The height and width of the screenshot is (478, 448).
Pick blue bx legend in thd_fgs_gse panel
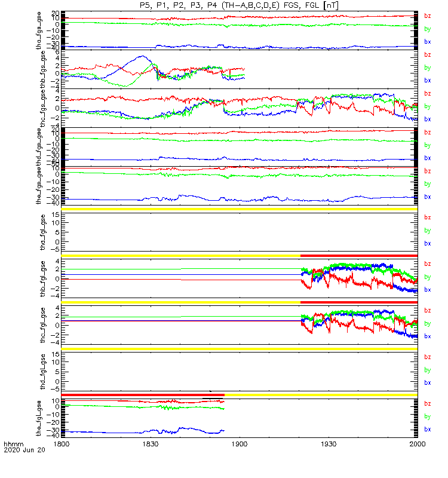pos(428,158)
